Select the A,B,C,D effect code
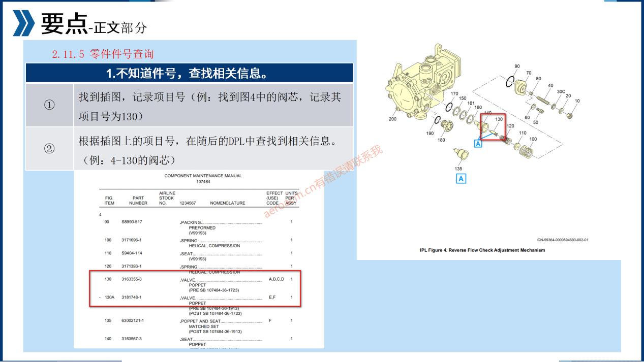 coord(276,279)
